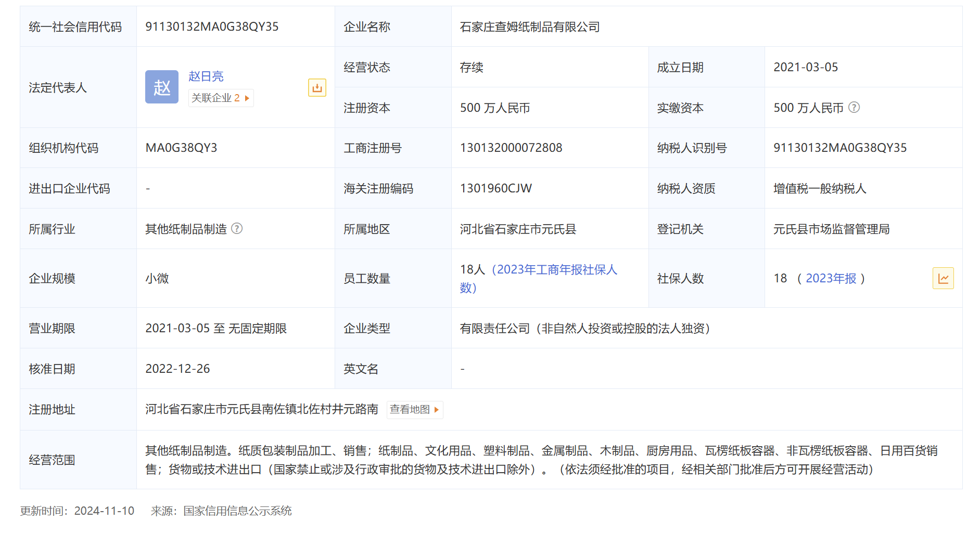Screen dimensions: 980x534
Task: Select 企业规模 value 小微
Action: [157, 278]
